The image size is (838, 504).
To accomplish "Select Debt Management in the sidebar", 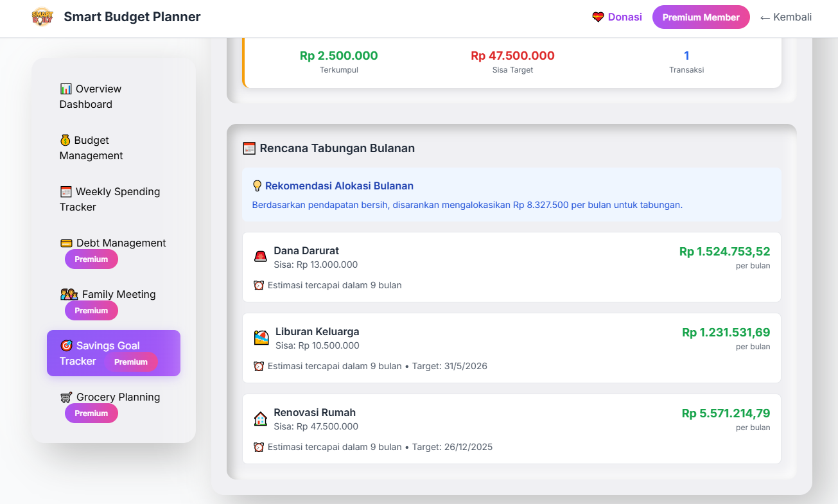I will point(113,243).
